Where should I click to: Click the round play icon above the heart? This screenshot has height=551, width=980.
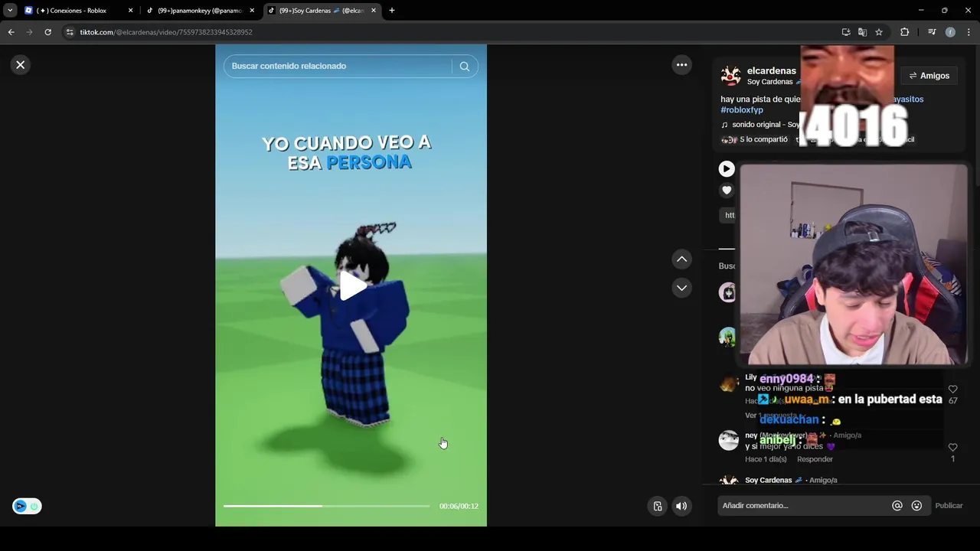point(727,169)
